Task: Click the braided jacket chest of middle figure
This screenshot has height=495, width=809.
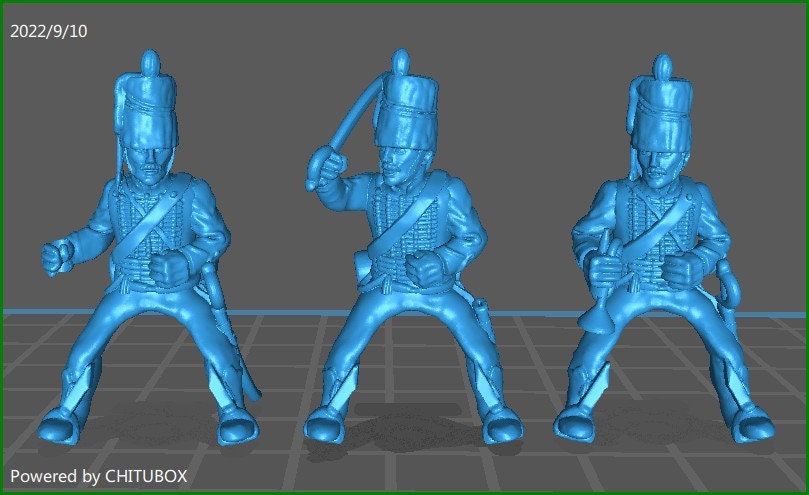Action: (x=408, y=220)
